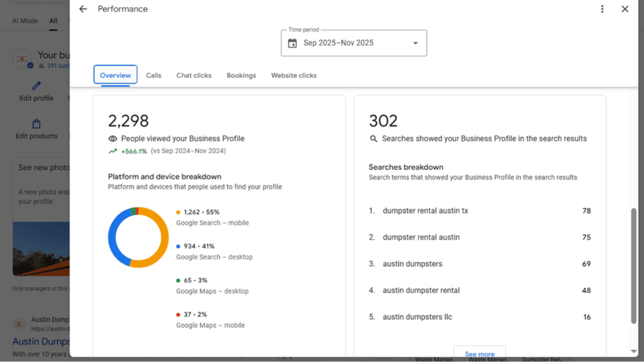Select the 'AI Mode' tab in background page
Screen dimensions: 644x362
pyautogui.click(x=25, y=21)
